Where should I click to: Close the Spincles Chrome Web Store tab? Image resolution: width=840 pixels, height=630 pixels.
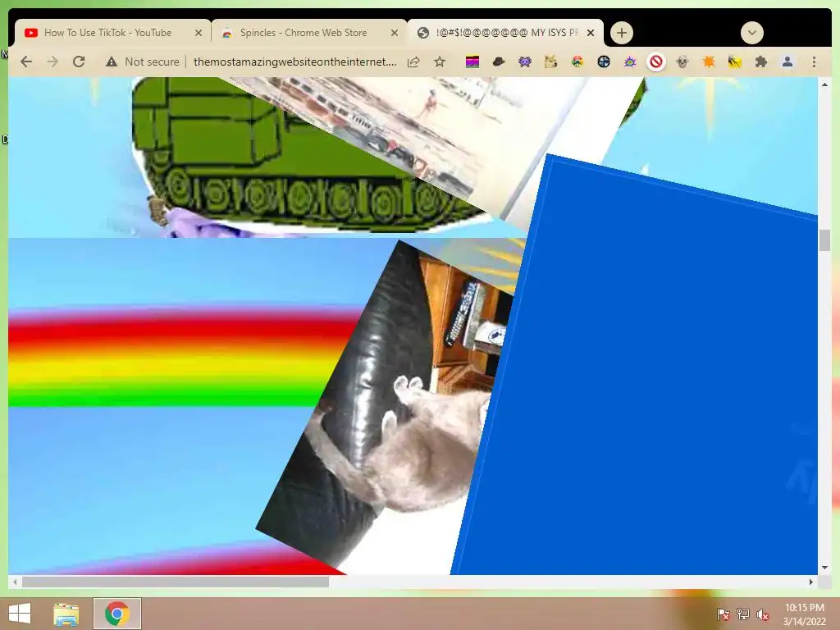click(x=395, y=33)
